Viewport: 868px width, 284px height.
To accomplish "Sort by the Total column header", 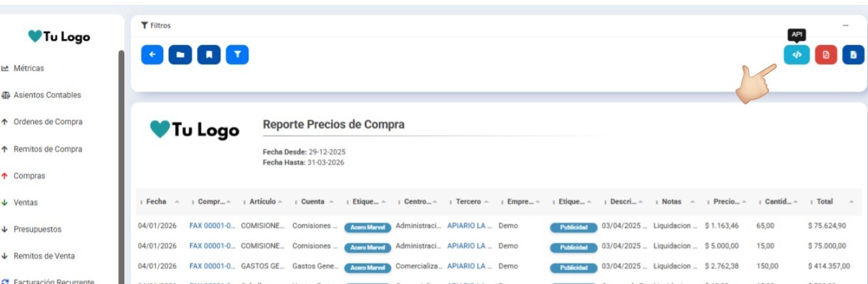I will (832, 201).
